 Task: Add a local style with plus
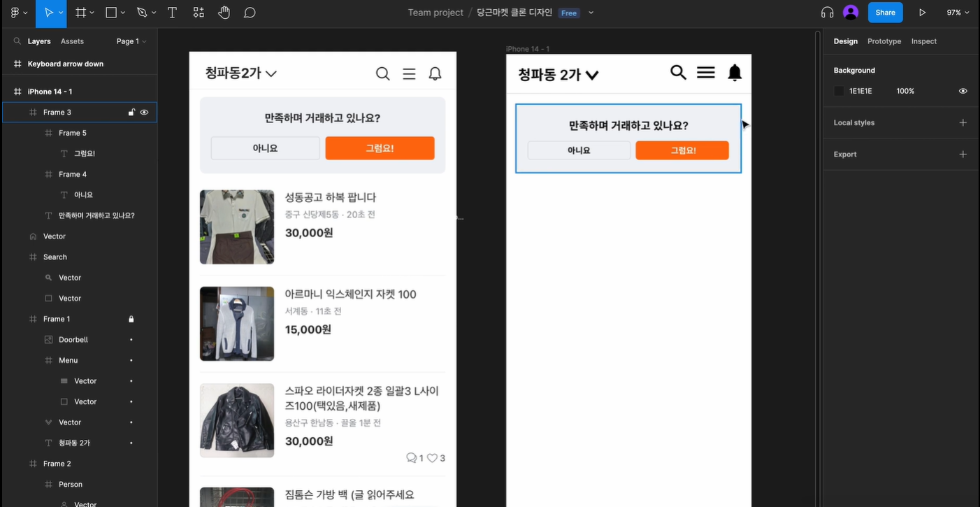coord(963,122)
